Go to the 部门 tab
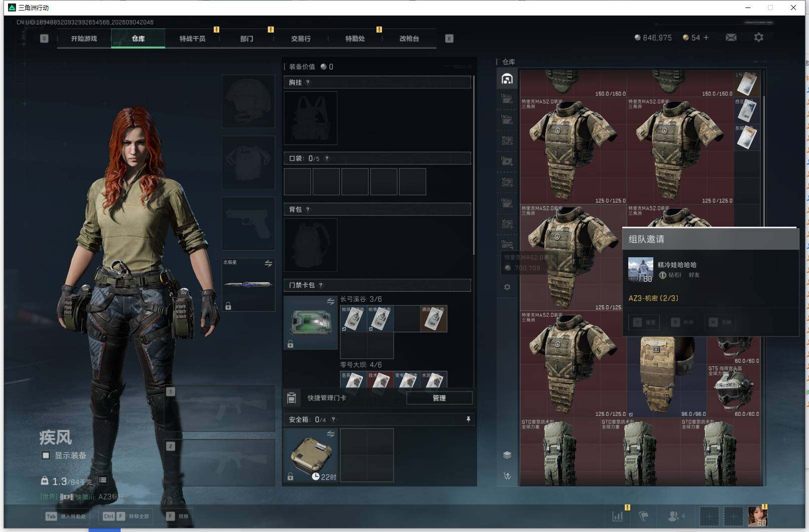 246,39
